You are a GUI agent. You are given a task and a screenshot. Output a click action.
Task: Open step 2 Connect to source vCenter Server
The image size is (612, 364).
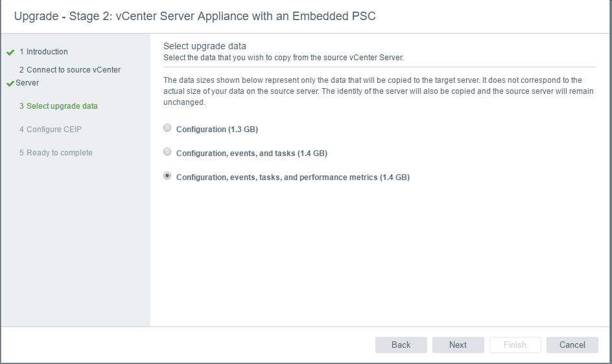(69, 70)
